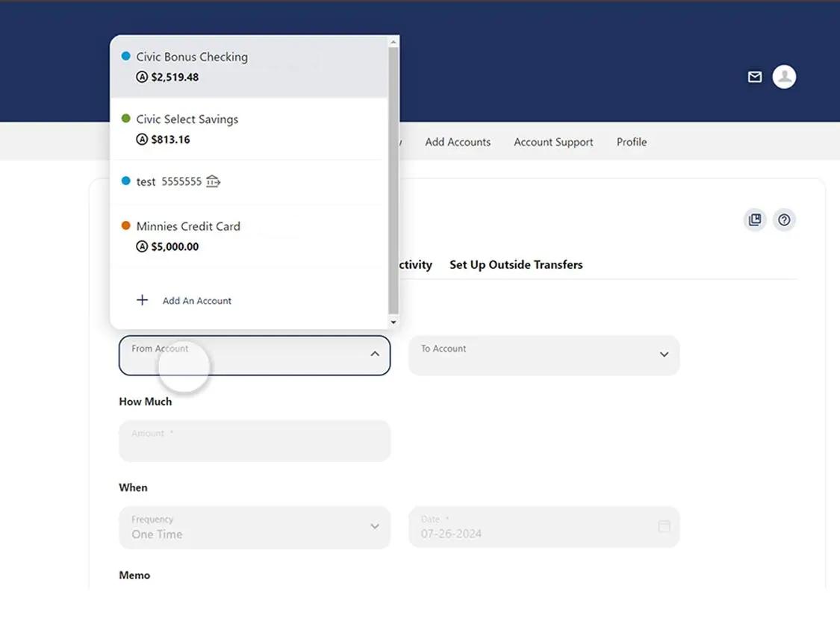Screen dimensions: 840x624
Task: Click the Add An Account link
Action: tap(196, 300)
